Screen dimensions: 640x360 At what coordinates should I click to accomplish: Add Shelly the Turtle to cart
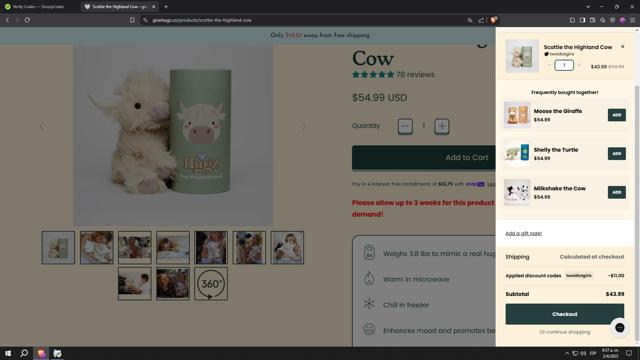click(x=616, y=153)
